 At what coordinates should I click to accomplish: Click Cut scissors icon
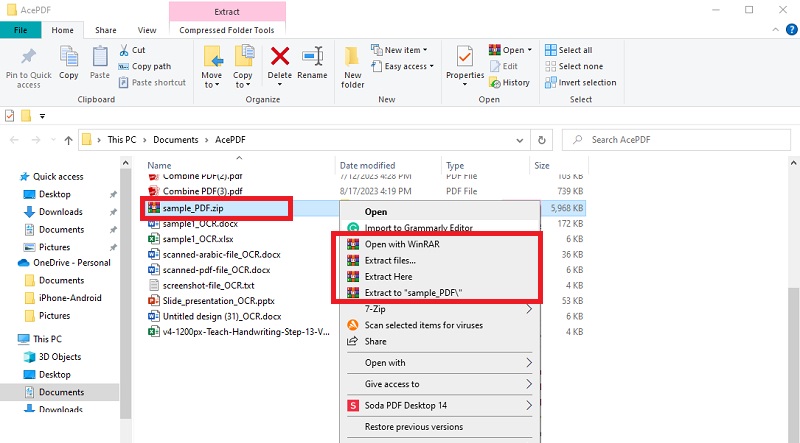pyautogui.click(x=124, y=50)
